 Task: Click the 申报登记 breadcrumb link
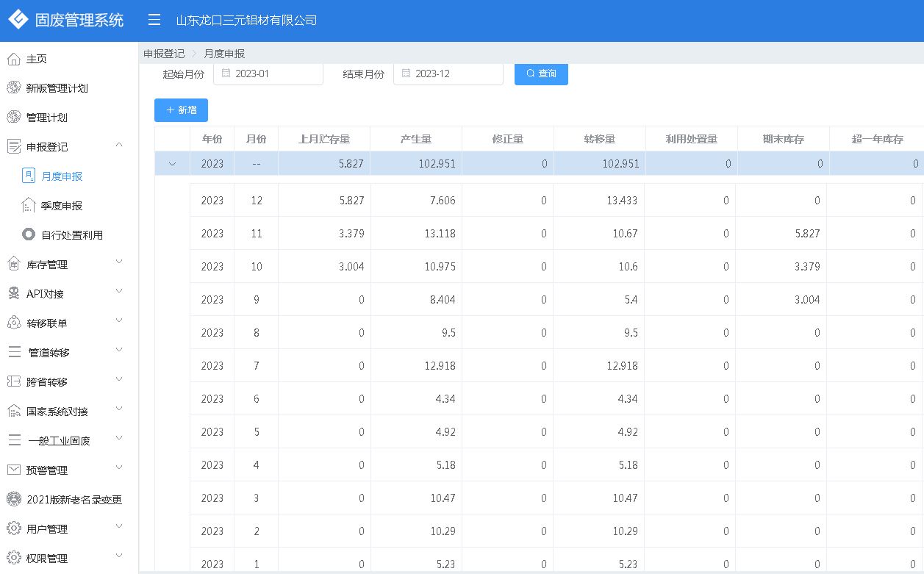pos(164,54)
